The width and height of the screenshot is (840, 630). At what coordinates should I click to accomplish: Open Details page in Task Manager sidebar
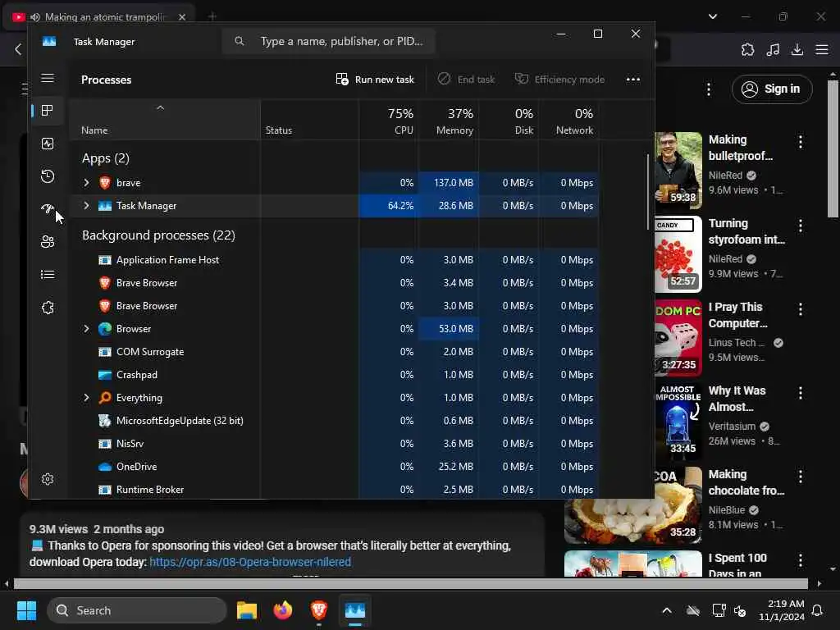coord(48,275)
